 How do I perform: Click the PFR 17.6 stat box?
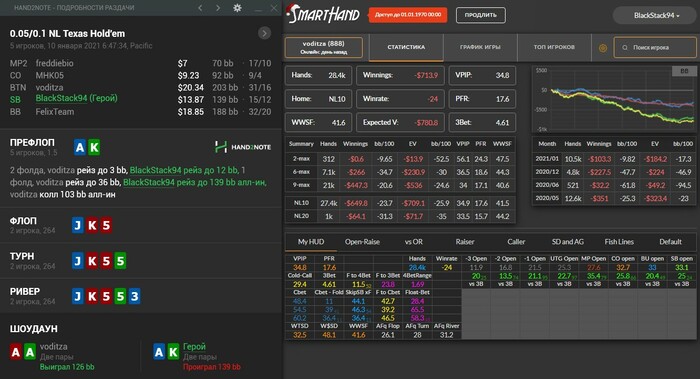click(482, 99)
